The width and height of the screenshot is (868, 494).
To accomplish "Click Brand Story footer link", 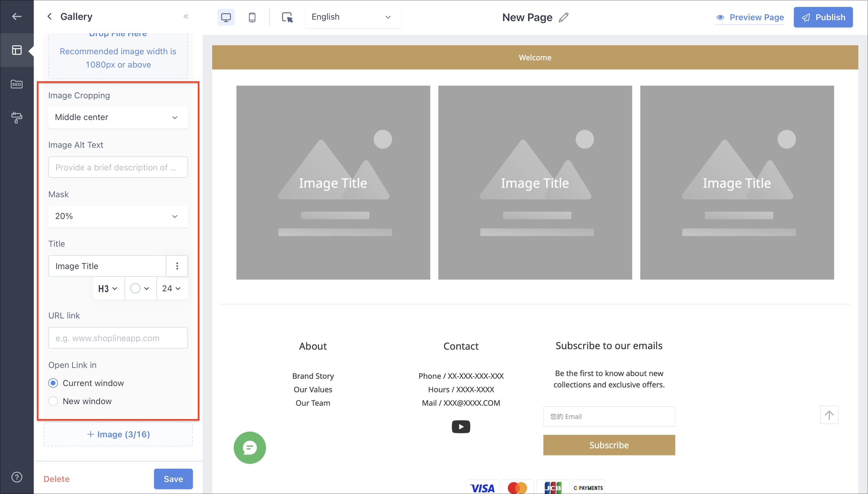I will coord(313,376).
